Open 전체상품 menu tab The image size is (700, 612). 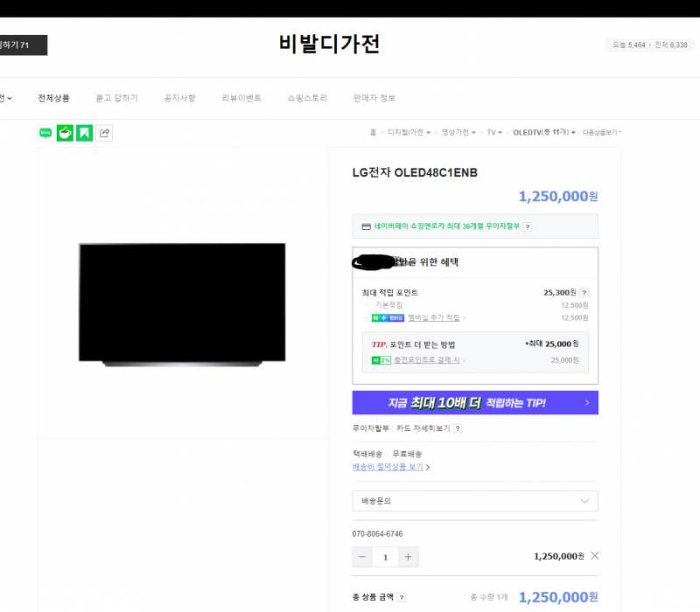coord(53,98)
